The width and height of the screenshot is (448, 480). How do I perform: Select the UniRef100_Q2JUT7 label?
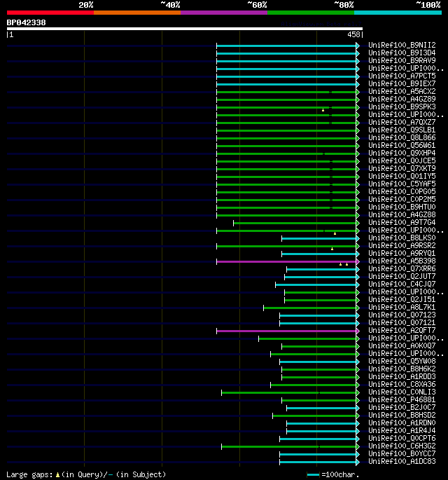tap(402, 276)
